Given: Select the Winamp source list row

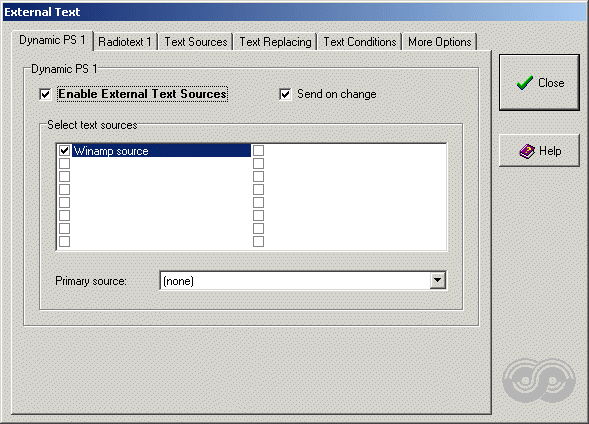Looking at the screenshot, I should [161, 151].
